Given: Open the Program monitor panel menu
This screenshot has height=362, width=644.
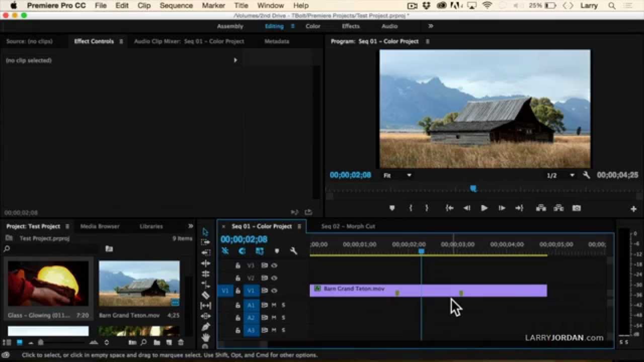Looking at the screenshot, I should tap(428, 41).
